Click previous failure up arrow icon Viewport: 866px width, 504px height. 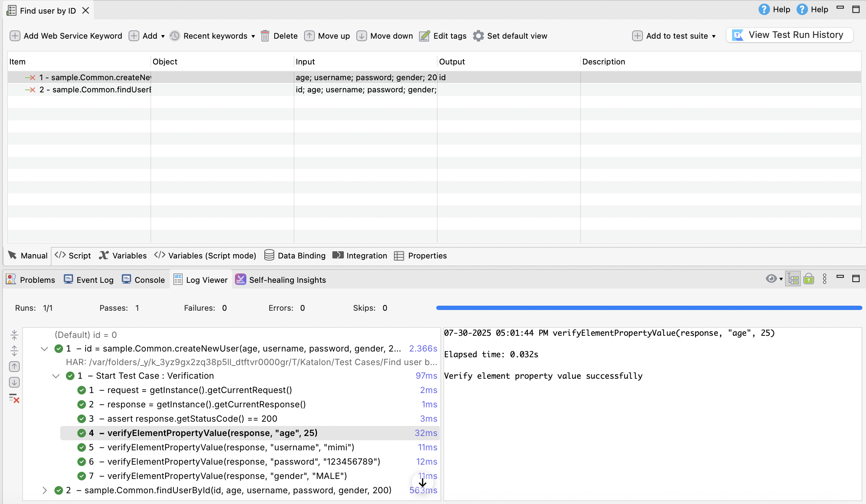point(14,367)
